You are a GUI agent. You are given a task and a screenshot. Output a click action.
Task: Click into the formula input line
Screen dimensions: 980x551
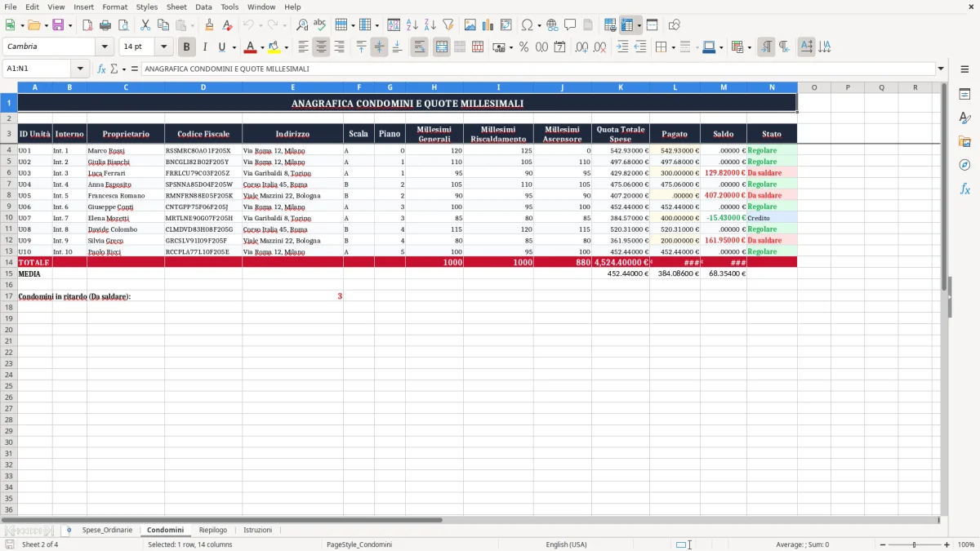click(538, 69)
